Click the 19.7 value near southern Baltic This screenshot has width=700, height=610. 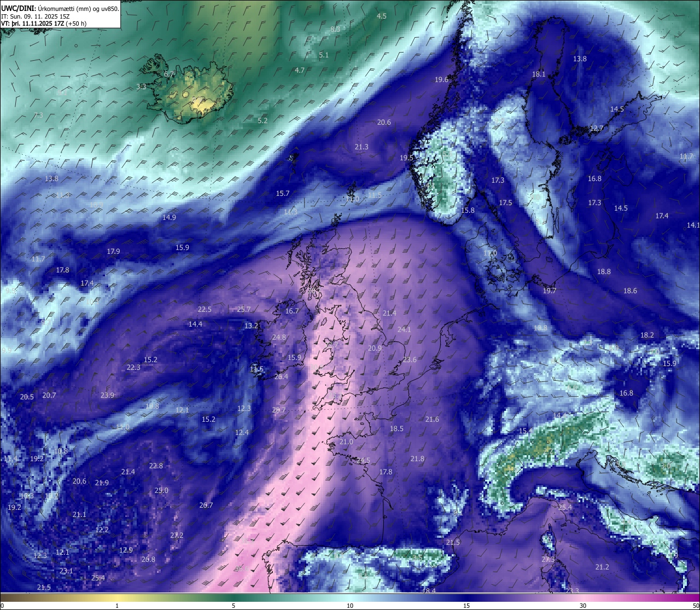click(550, 291)
